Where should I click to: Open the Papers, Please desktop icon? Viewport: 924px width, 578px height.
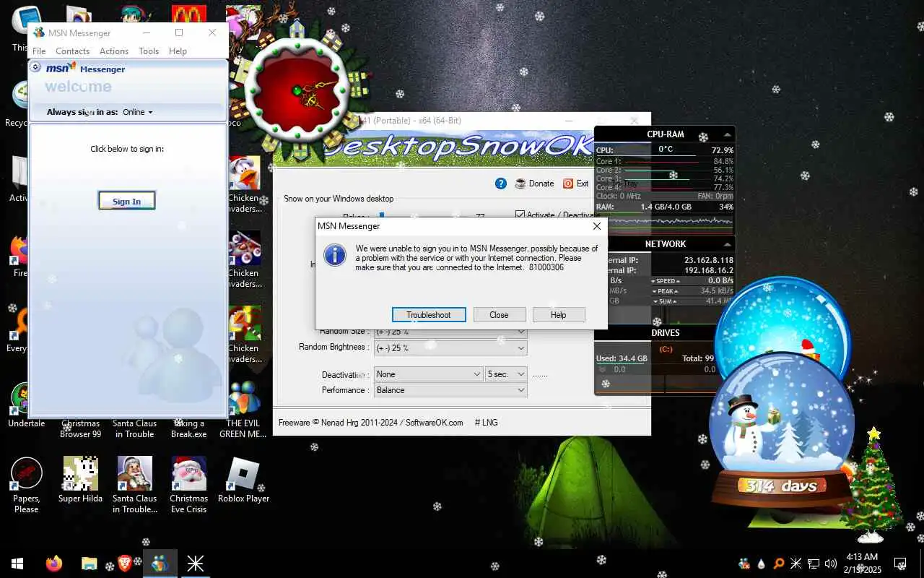coord(27,484)
